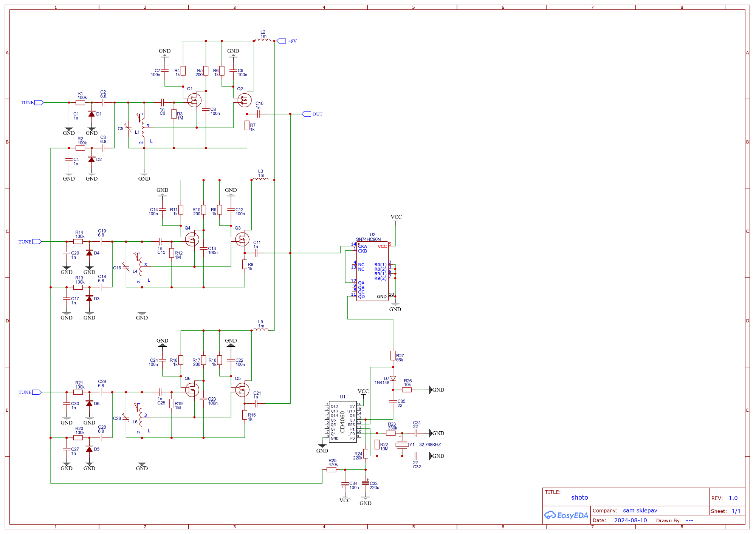Select the C33 220u capacitor
The width and height of the screenshot is (756, 534).
[366, 483]
